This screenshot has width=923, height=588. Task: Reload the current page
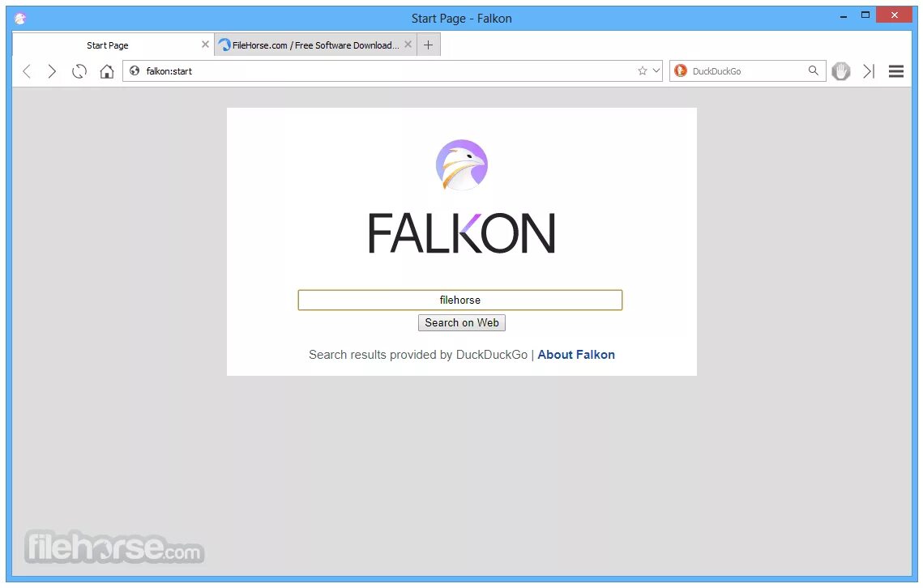[x=79, y=71]
